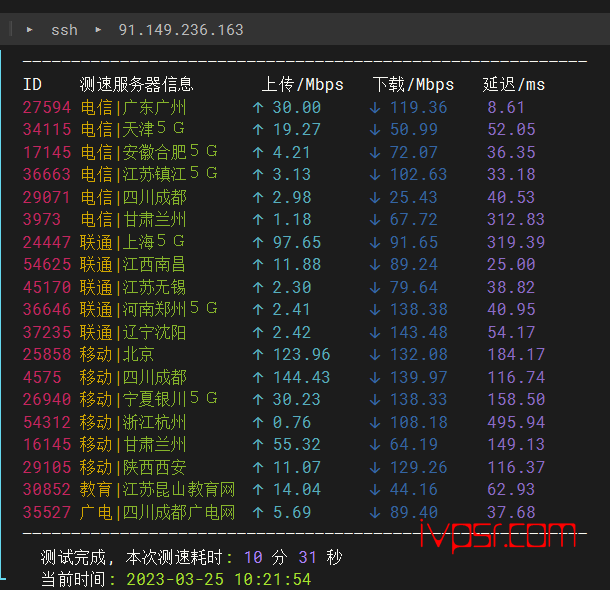Click 移动|北京 server name

(x=117, y=354)
